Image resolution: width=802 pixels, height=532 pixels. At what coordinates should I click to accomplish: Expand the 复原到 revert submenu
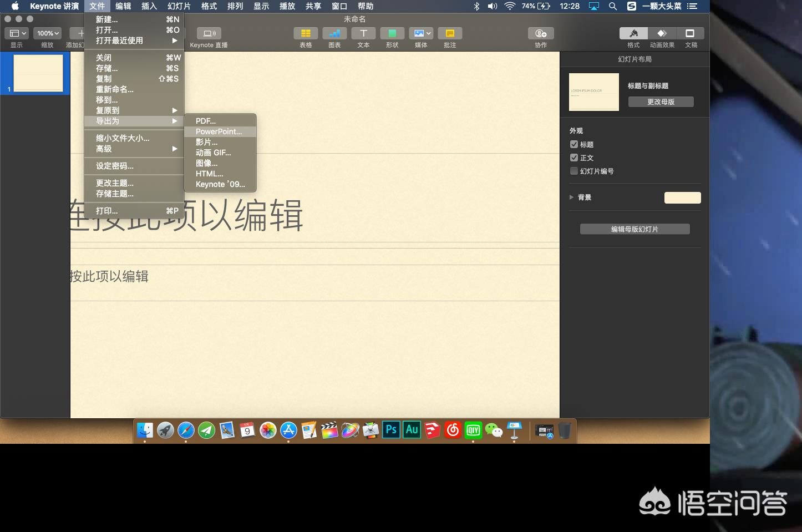134,110
